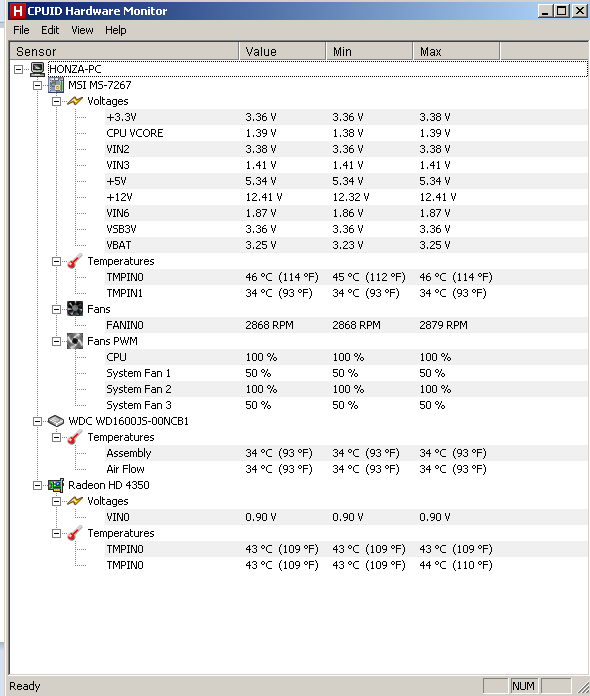Select the VIN6 voltage row
Image resolution: width=590 pixels, height=696 pixels.
[x=346, y=213]
